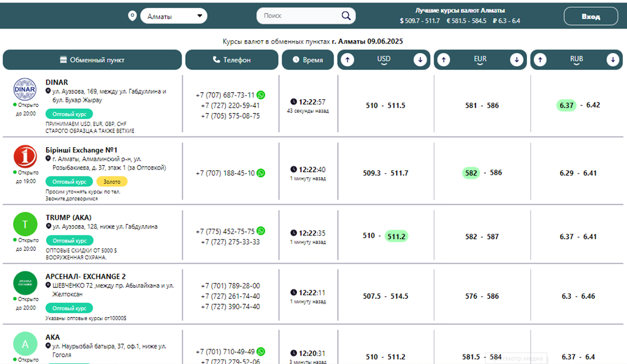This screenshot has width=627, height=364.
Task: Click the green АРСЕНАЛ-EXCHANGE 2 logo
Action: 25,283
